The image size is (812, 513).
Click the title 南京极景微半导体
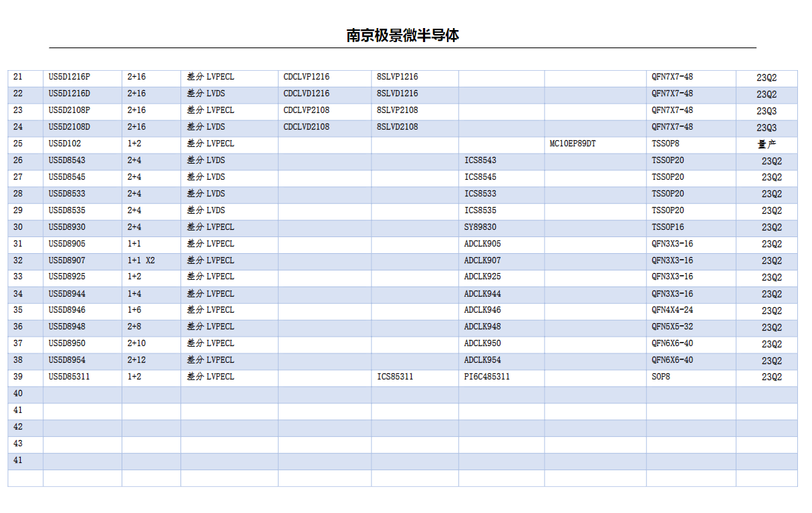(x=402, y=35)
